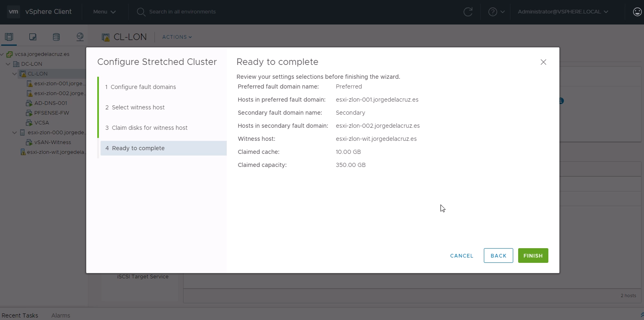Click the witness host value esxi-zlon-wit.jorgedelacruz.es
The image size is (644, 320).
[x=376, y=139]
